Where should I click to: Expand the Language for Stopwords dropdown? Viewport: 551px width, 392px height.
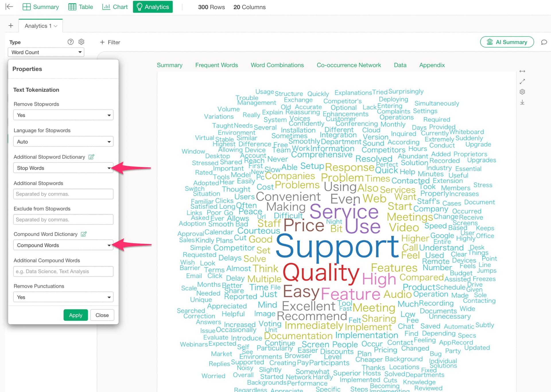click(x=63, y=142)
